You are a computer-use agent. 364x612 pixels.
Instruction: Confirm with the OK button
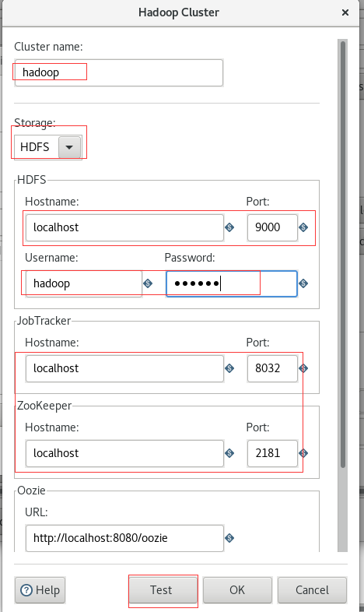coord(237,590)
